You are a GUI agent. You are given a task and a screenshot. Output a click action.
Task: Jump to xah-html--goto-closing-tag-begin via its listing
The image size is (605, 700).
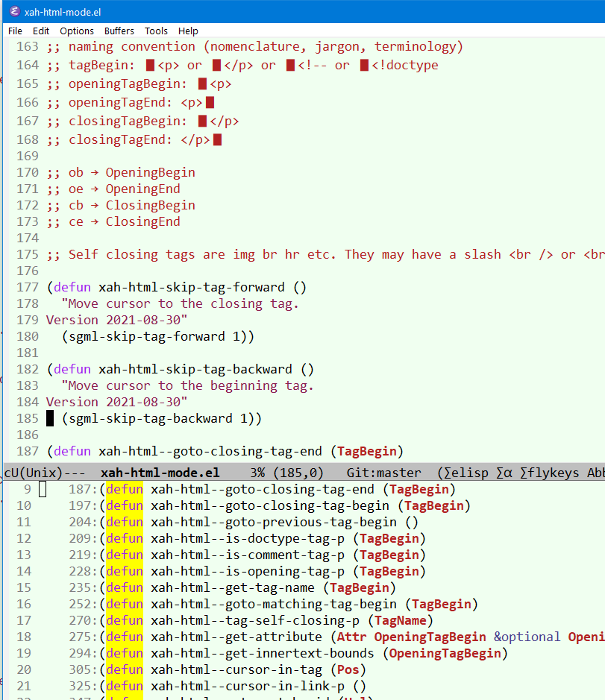pos(267,505)
